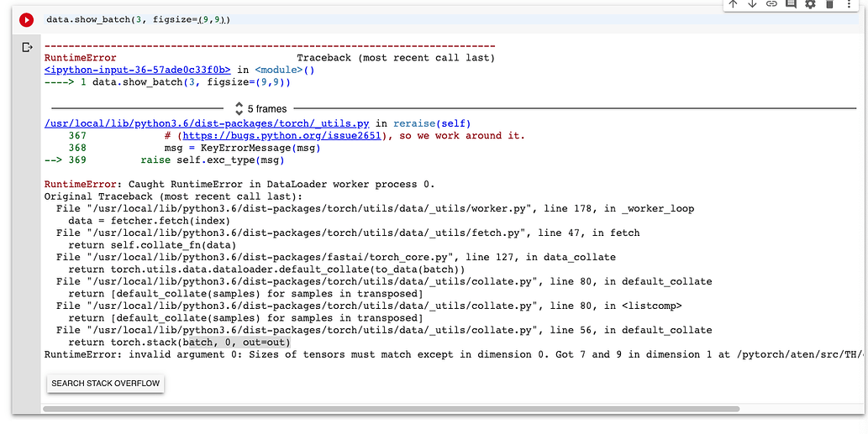Click the horizontal scrollbar under the output
Image resolution: width=868 pixels, height=434 pixels.
(391, 409)
